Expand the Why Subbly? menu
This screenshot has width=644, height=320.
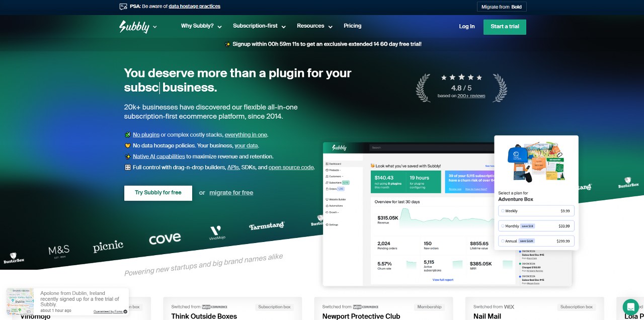pyautogui.click(x=201, y=26)
